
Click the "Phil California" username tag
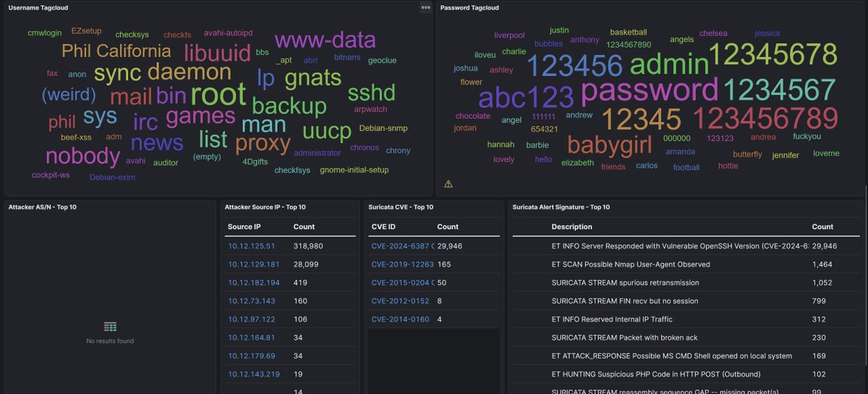tap(116, 51)
